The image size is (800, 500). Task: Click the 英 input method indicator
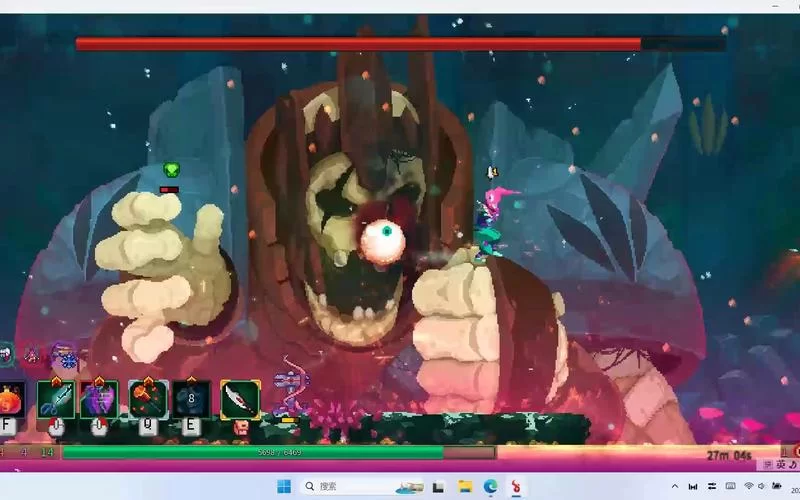point(781,465)
